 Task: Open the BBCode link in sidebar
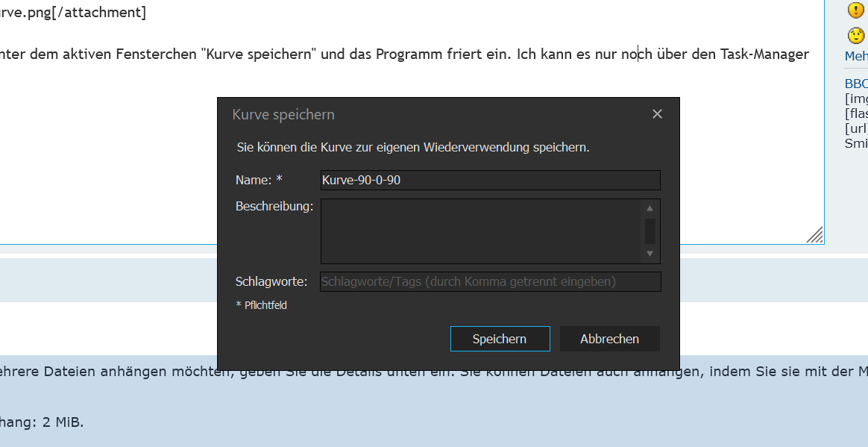[856, 84]
